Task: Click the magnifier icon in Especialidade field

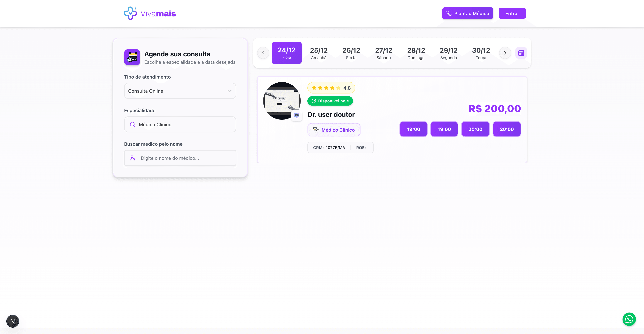Action: (x=132, y=124)
